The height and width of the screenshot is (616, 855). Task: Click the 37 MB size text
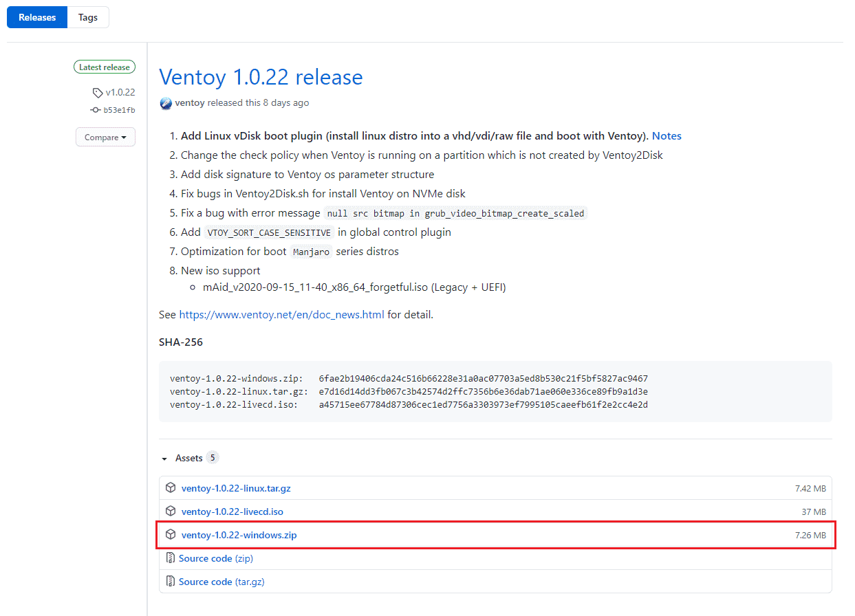click(814, 511)
